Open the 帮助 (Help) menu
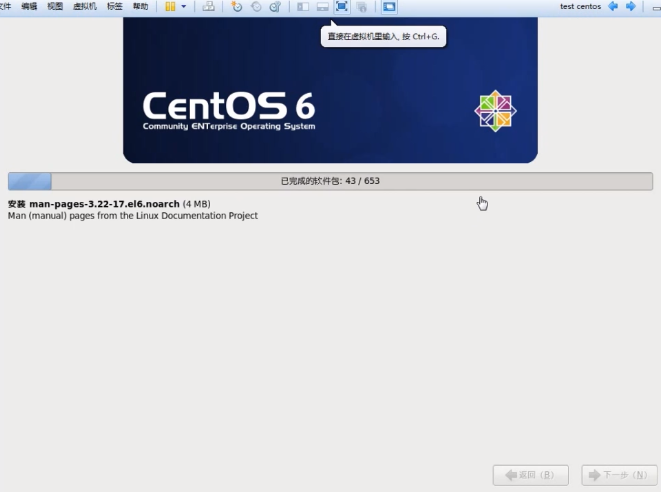661x492 pixels. pos(140,6)
